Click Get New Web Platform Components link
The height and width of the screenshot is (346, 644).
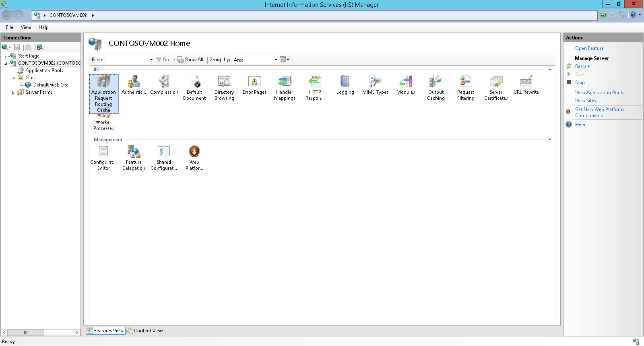[x=599, y=112]
